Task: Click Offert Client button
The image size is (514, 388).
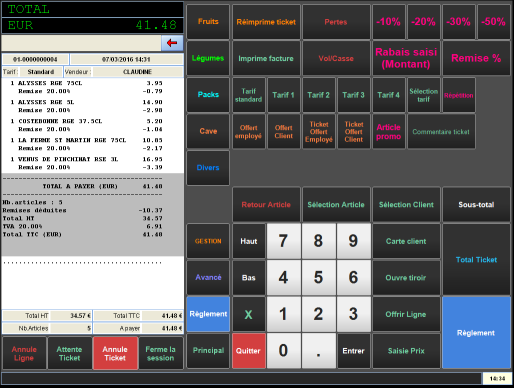Action: click(284, 132)
